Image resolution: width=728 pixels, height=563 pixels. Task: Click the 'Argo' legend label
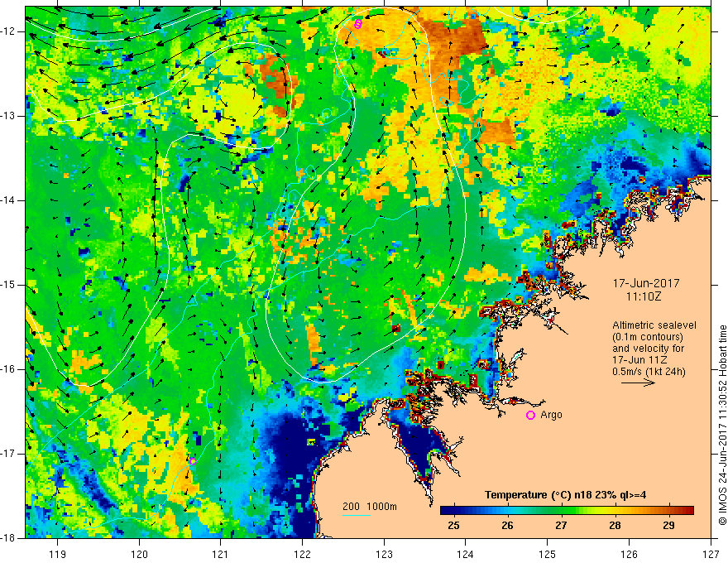point(551,415)
